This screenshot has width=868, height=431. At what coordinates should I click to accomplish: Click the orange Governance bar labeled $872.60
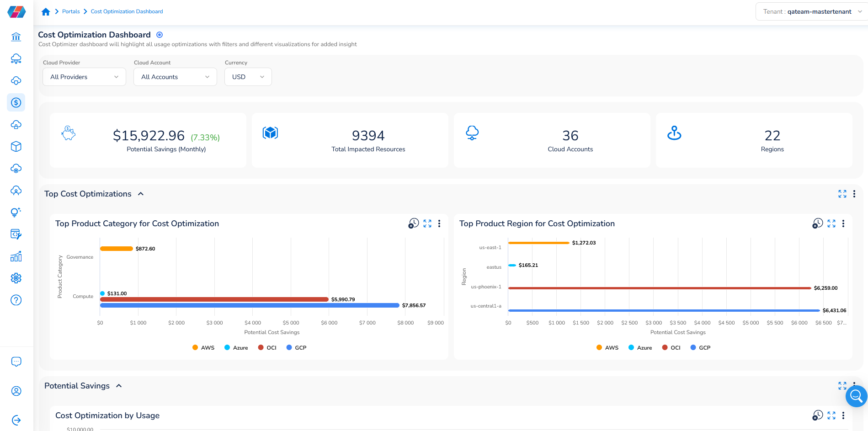click(x=117, y=249)
